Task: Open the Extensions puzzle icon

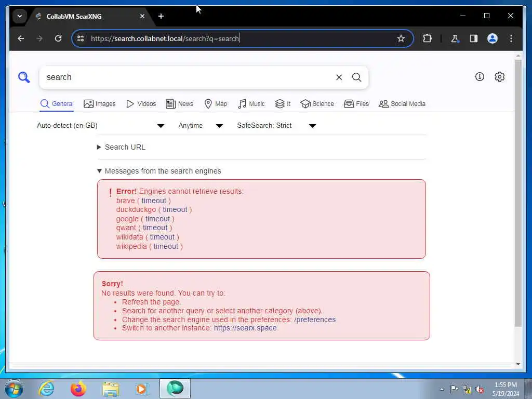Action: point(427,38)
